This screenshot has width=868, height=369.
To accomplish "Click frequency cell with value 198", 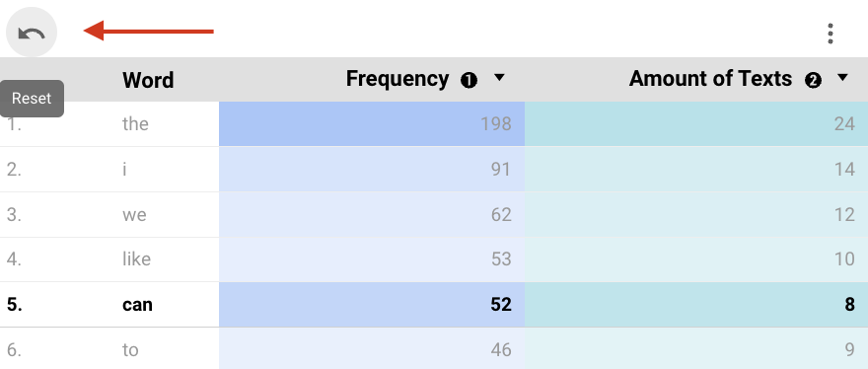I will 372,123.
